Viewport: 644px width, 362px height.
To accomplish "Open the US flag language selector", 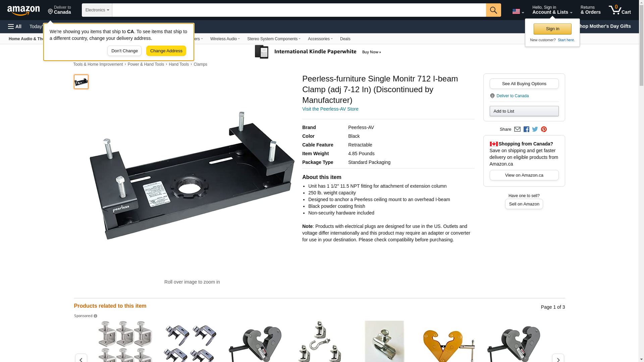I will pyautogui.click(x=518, y=11).
